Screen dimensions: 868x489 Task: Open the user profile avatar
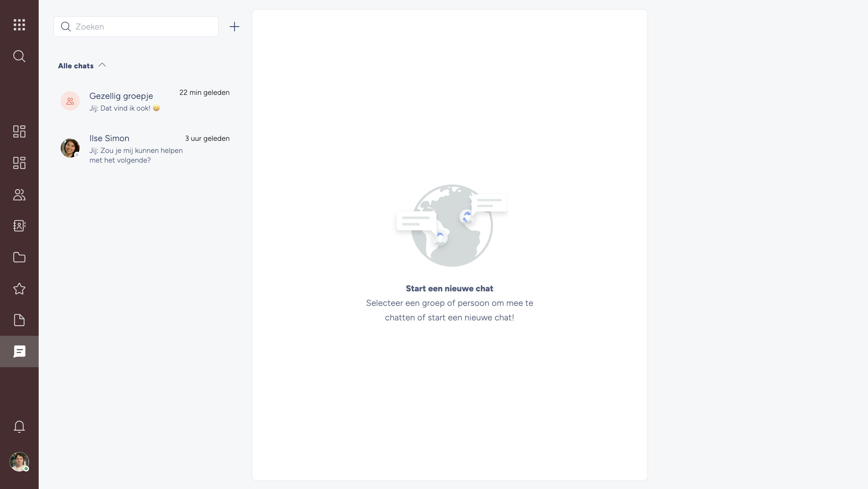click(x=19, y=462)
